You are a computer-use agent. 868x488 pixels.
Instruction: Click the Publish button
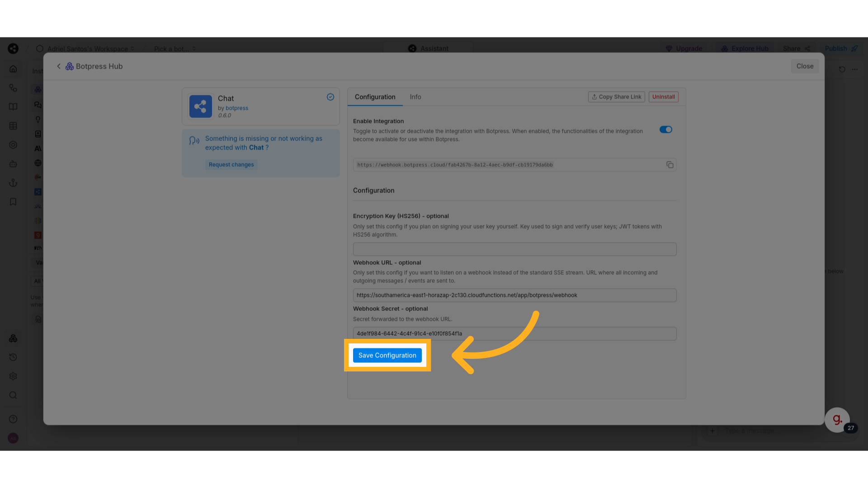841,48
